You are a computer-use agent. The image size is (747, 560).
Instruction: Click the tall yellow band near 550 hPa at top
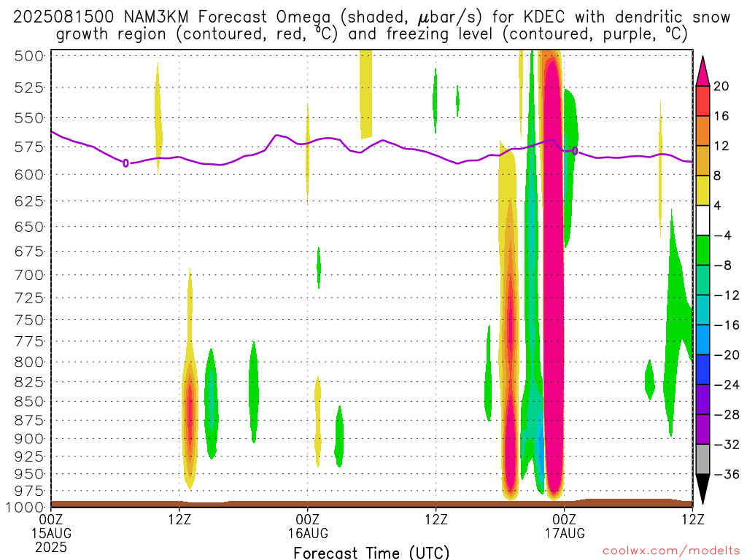366,94
